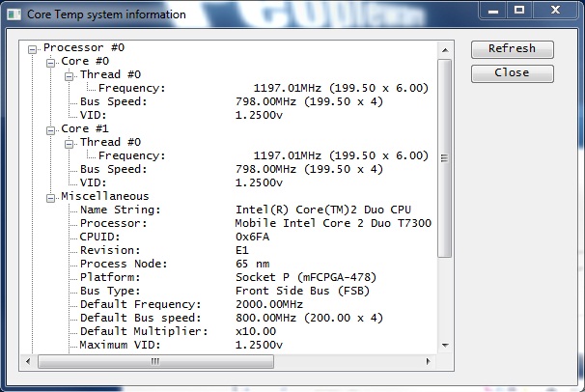Click the Refresh button

[x=512, y=49]
